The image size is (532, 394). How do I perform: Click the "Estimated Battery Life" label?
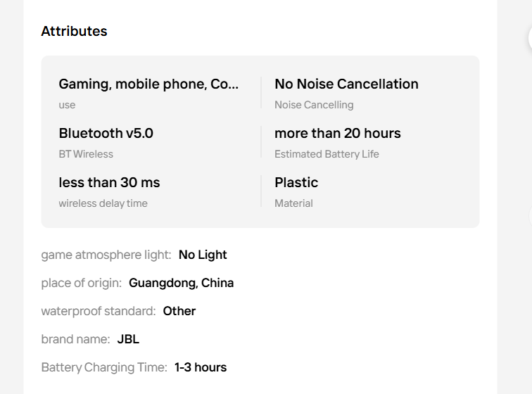tap(327, 154)
